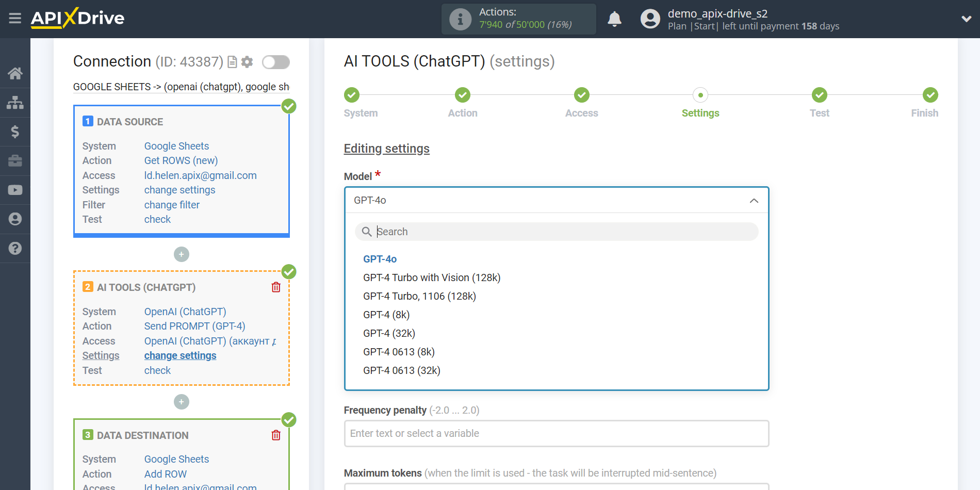Open the connection notes document icon
The image size is (980, 490).
coord(232,62)
